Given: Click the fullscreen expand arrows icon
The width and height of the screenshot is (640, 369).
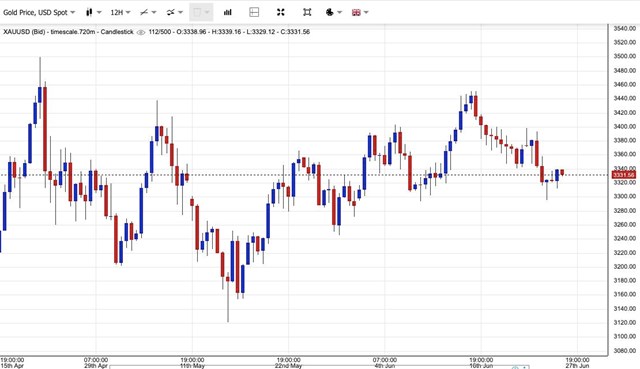Looking at the screenshot, I should coord(280,13).
